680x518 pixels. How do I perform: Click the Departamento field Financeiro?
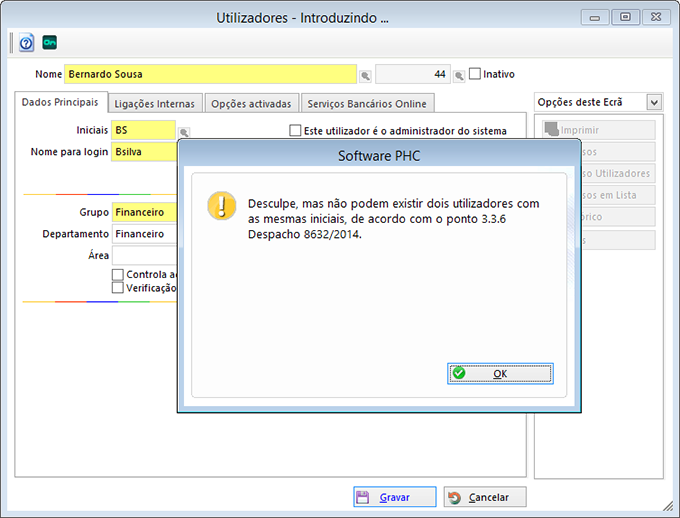point(144,234)
